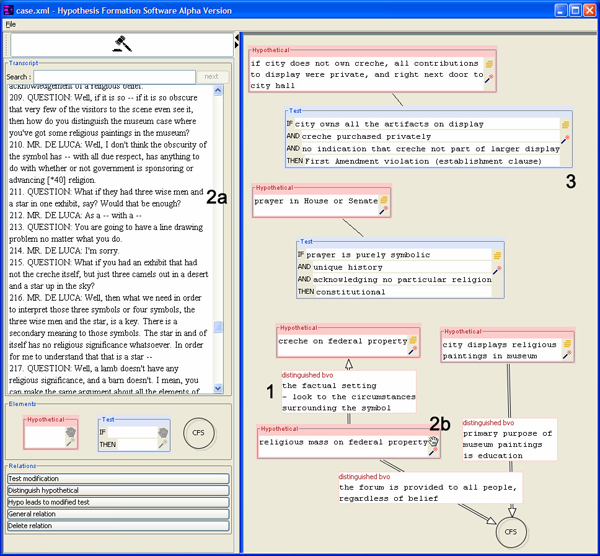Click the Distinguish hypothetical relation button
This screenshot has height=556, width=600.
point(118,490)
